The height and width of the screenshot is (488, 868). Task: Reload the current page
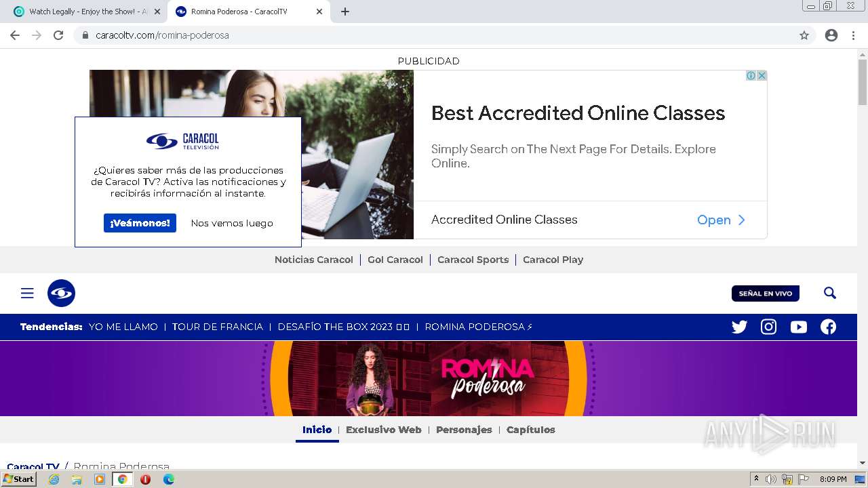[58, 35]
